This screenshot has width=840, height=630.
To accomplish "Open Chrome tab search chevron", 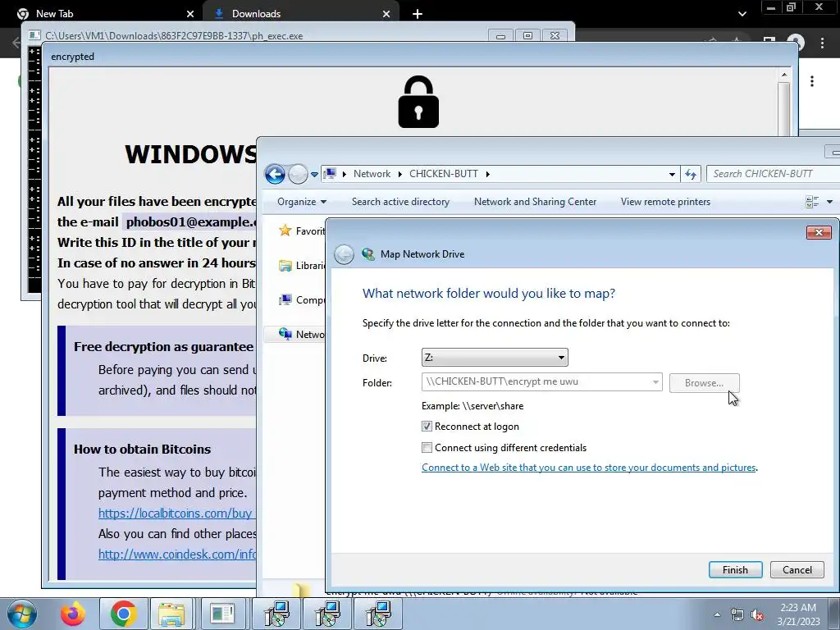I will pyautogui.click(x=742, y=14).
